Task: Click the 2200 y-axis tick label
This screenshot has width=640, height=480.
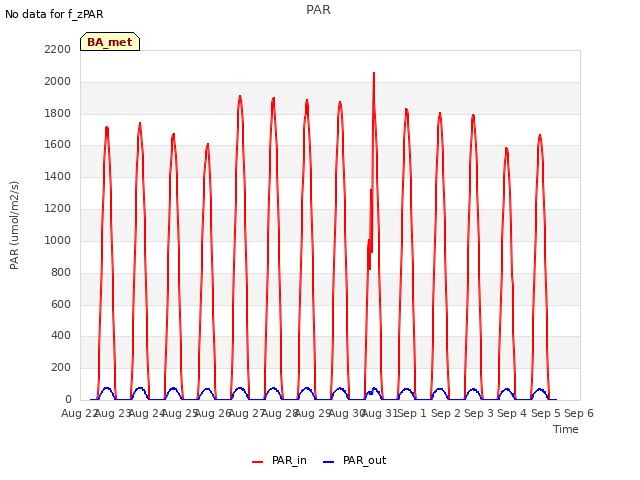Action: point(58,49)
